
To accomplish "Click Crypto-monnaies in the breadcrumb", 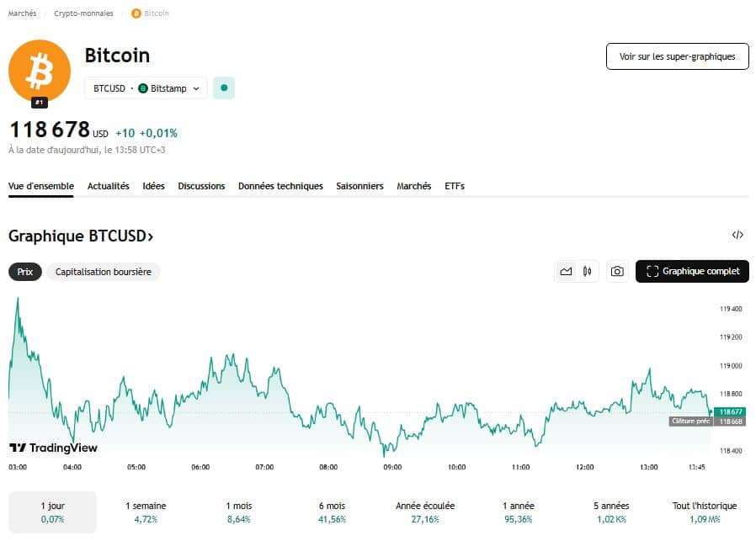I will pos(83,13).
